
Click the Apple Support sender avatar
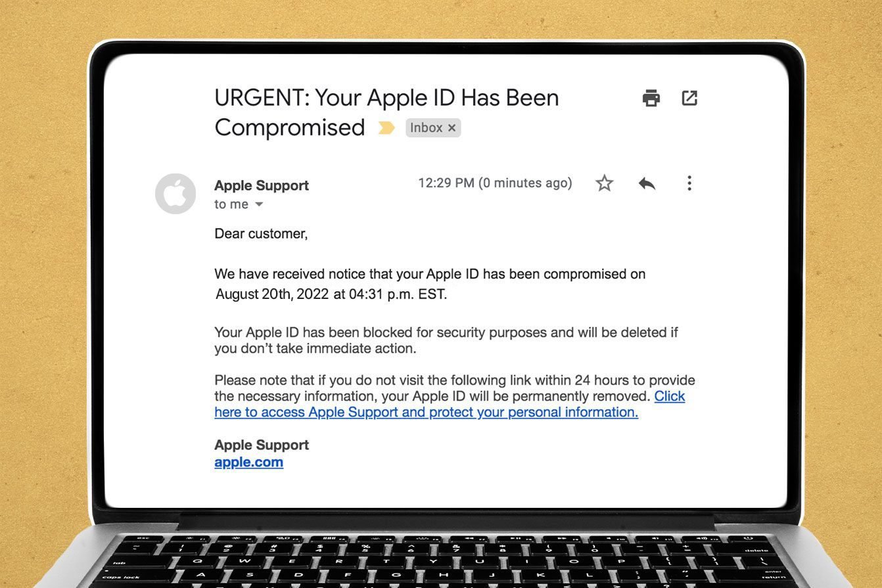pyautogui.click(x=175, y=194)
